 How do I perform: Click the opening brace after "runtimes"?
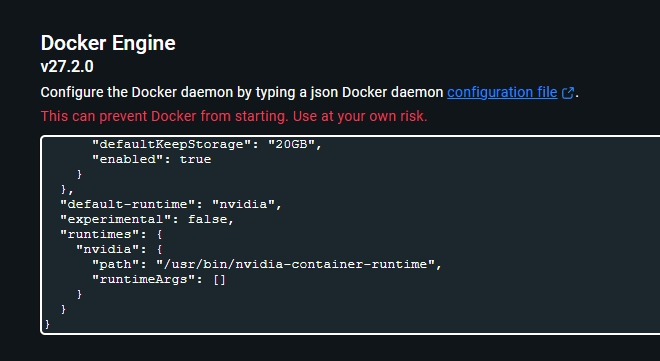[x=160, y=234]
